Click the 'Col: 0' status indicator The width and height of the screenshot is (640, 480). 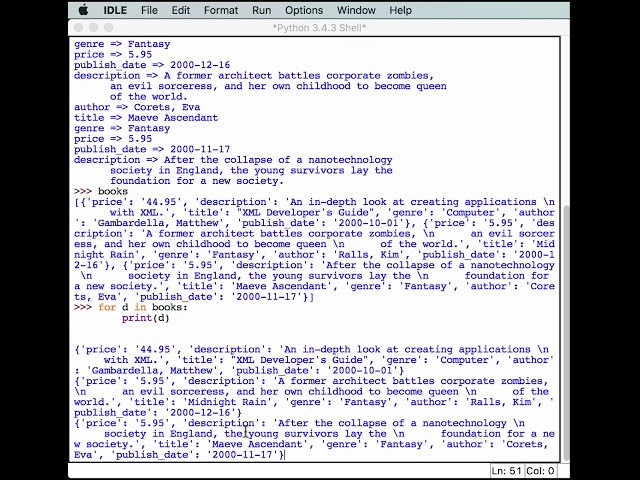coord(540,471)
